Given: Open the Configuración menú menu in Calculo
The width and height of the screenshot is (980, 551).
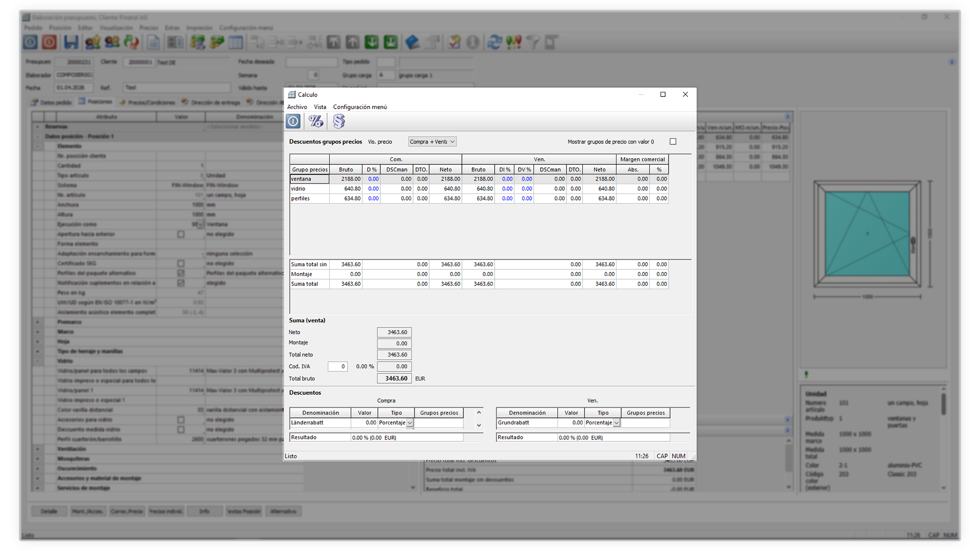Looking at the screenshot, I should [x=360, y=107].
